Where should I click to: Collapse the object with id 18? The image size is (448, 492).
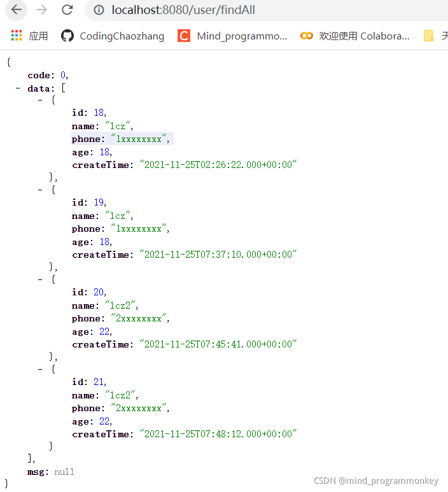pyautogui.click(x=40, y=101)
